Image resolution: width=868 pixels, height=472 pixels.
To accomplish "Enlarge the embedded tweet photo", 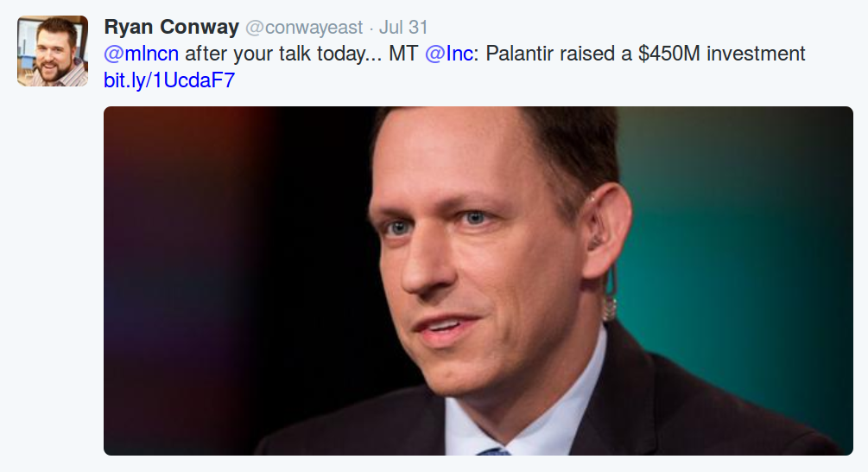I will 478,280.
